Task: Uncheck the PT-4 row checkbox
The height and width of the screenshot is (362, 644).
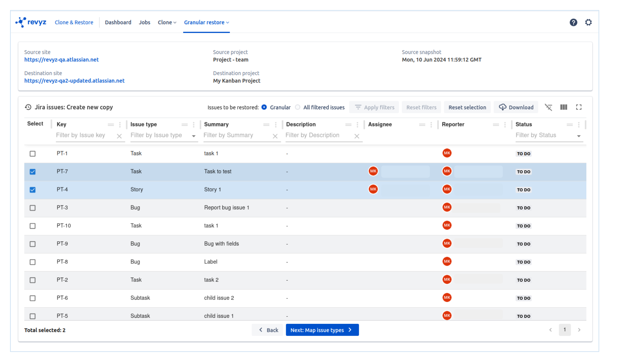Action: click(x=33, y=190)
